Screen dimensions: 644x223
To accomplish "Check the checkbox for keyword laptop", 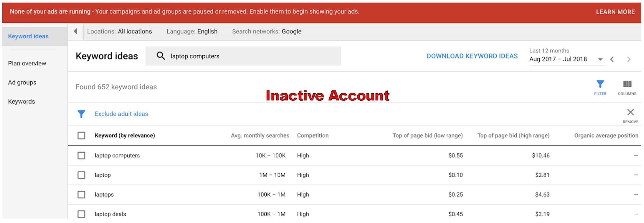I will click(81, 175).
